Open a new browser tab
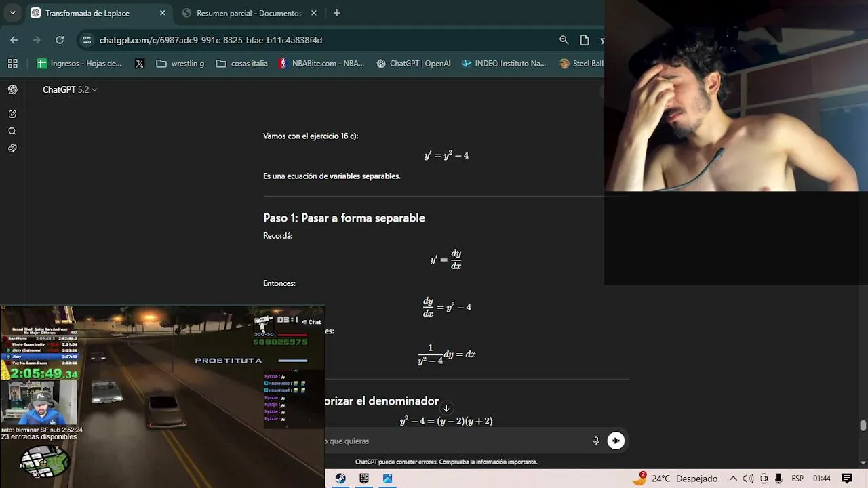This screenshot has width=868, height=488. point(336,13)
